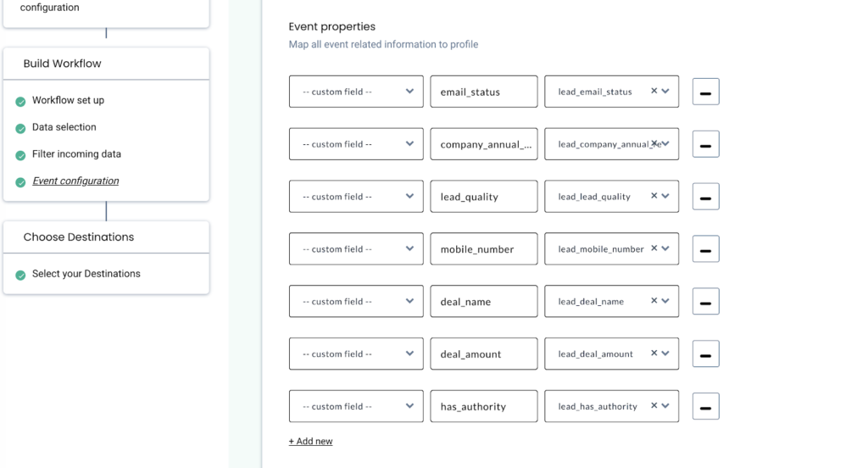Clear the lead_email_status selection
The height and width of the screenshot is (468, 868).
654,92
